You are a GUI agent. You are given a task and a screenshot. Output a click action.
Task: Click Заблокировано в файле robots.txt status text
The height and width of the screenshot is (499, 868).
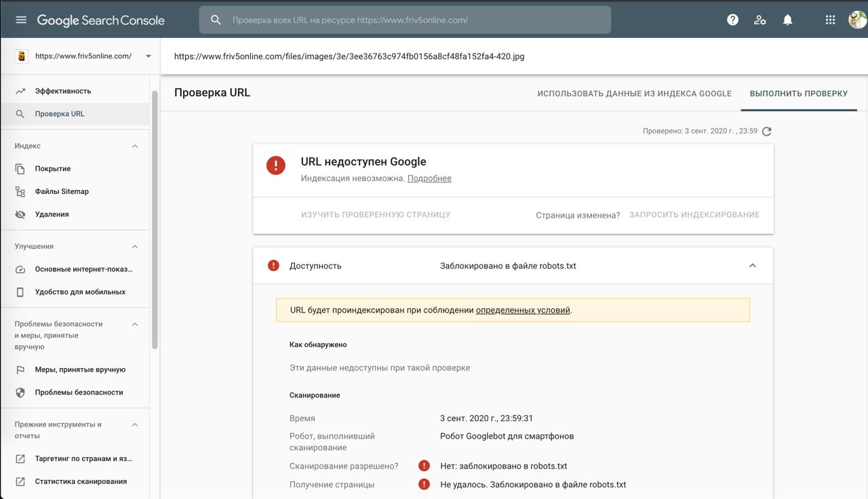[x=508, y=266]
